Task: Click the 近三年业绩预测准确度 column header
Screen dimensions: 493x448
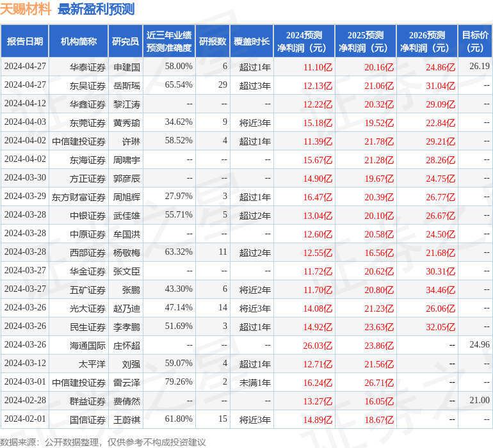Action: click(169, 42)
